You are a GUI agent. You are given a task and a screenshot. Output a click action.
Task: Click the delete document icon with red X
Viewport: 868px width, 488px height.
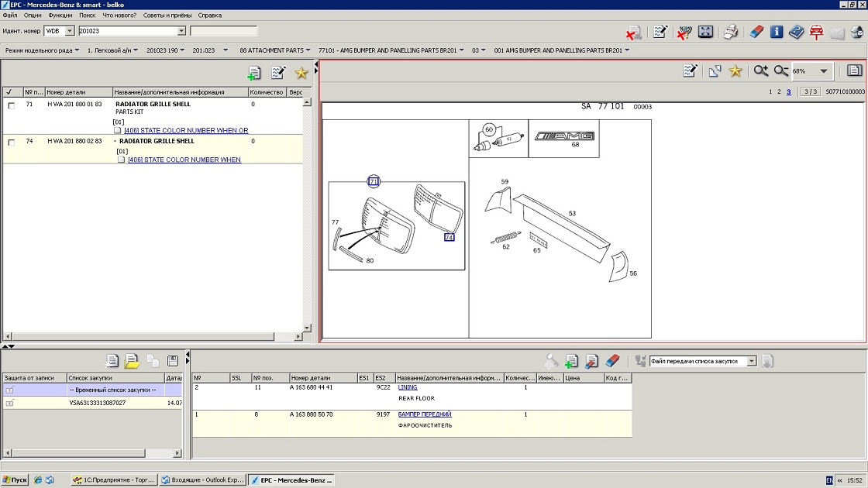[x=634, y=32]
